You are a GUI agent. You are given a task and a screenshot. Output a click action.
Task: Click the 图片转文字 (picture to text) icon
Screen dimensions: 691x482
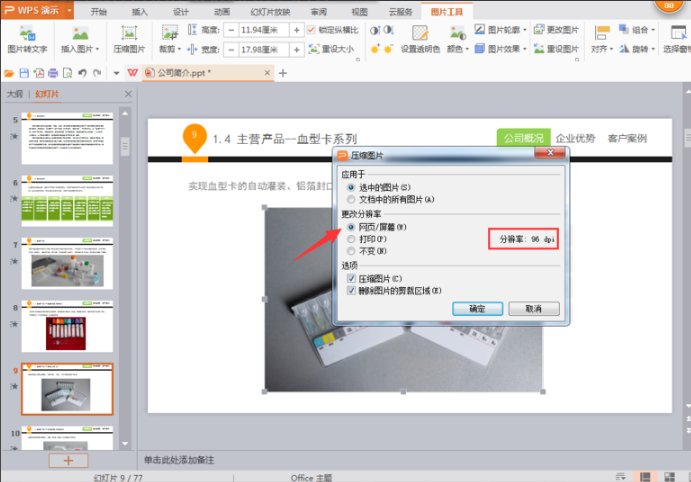click(x=27, y=33)
